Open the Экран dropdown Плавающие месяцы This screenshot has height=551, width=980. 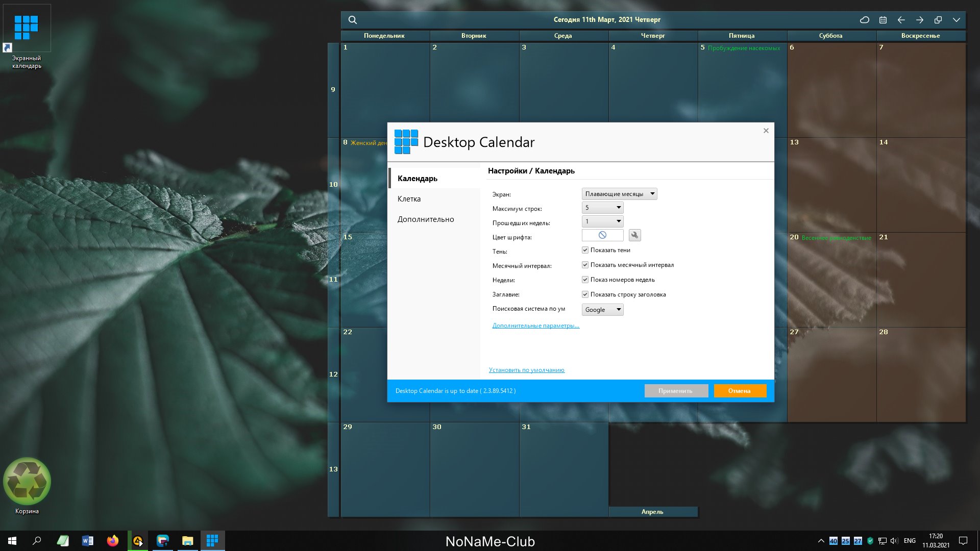(620, 194)
